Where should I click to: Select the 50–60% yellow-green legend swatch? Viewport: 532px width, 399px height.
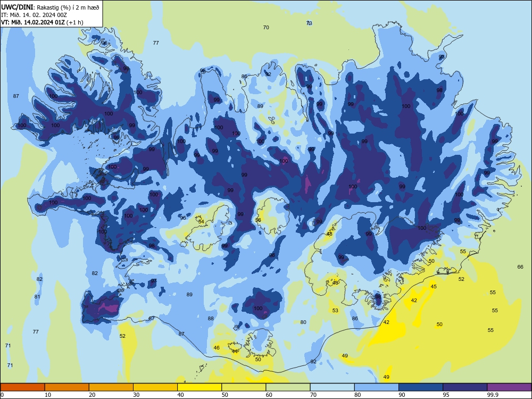(244, 387)
